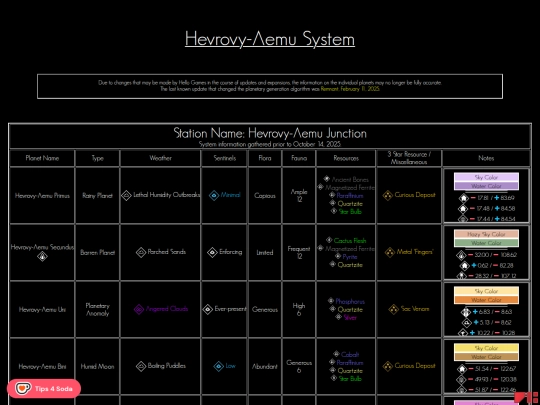Image resolution: width=540 pixels, height=405 pixels.
Task: Click the Curious Deposit icon in Bini row
Action: coord(388,366)
